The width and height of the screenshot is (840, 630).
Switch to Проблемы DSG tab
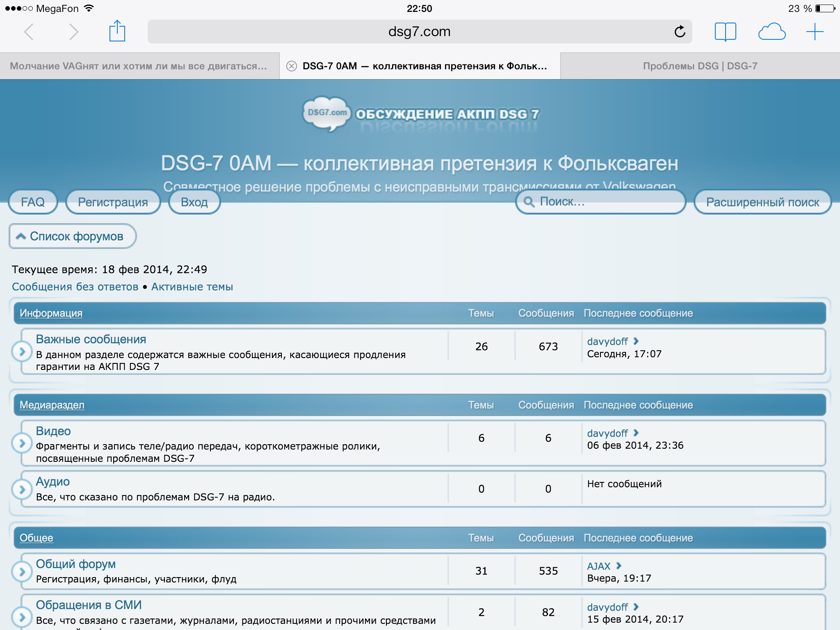pos(700,66)
